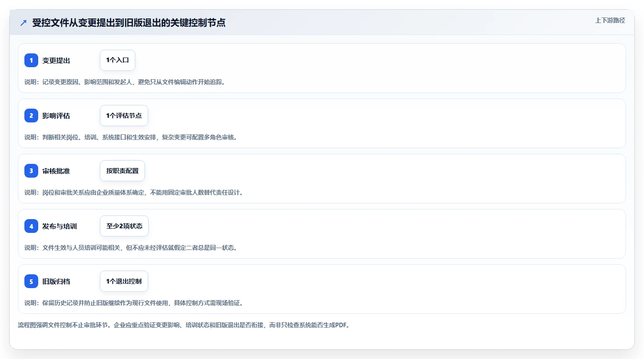Click the arrow icon beside the flowchart title

pos(23,23)
